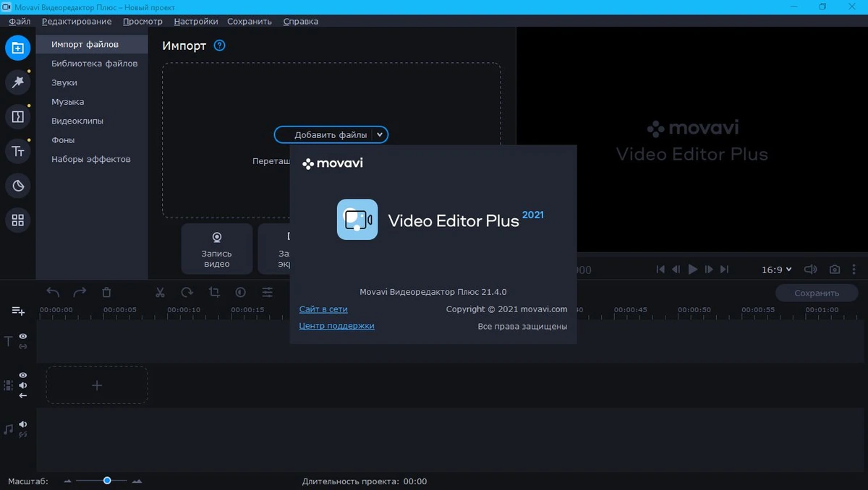Image resolution: width=868 pixels, height=490 pixels.
Task: Open the Filters magic wand tab
Action: 18,82
